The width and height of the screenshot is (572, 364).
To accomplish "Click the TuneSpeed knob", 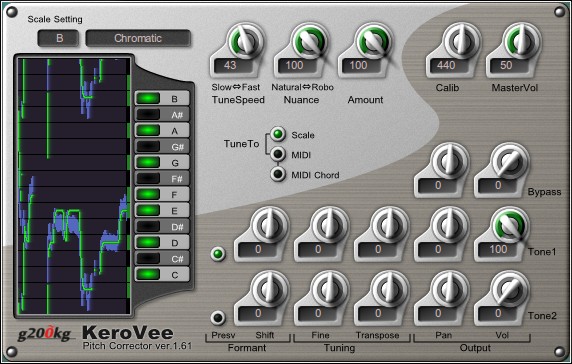I will coord(245,41).
